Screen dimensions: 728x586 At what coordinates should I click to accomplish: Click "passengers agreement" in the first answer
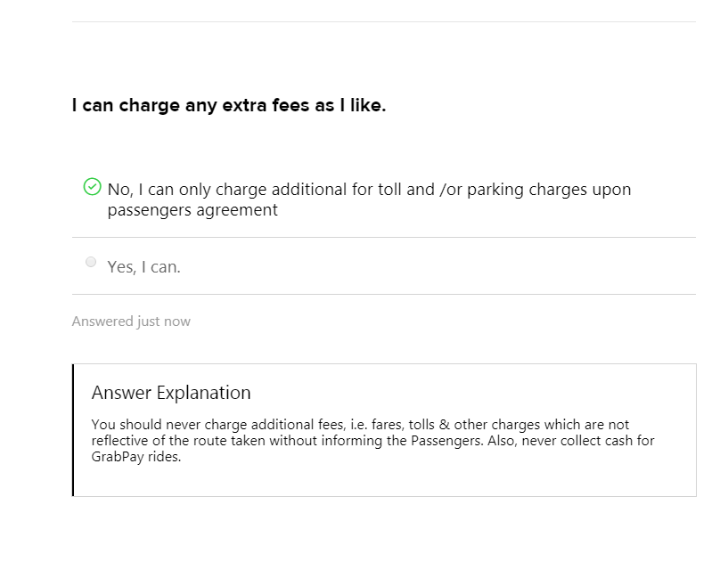click(x=192, y=210)
